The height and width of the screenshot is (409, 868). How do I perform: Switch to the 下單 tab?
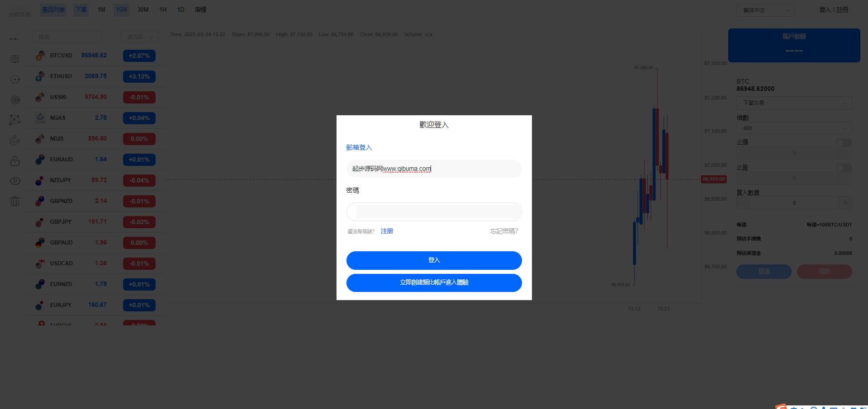click(x=81, y=10)
